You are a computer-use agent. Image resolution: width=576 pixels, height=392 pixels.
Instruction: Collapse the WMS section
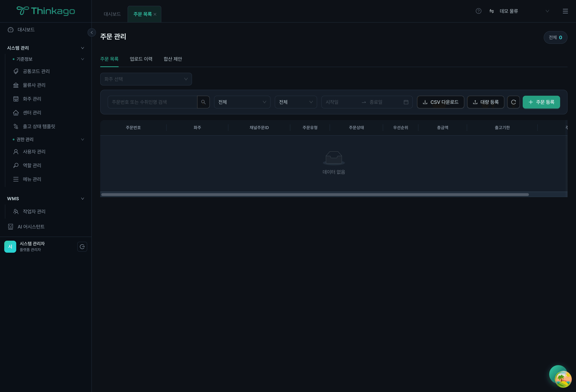tap(83, 199)
